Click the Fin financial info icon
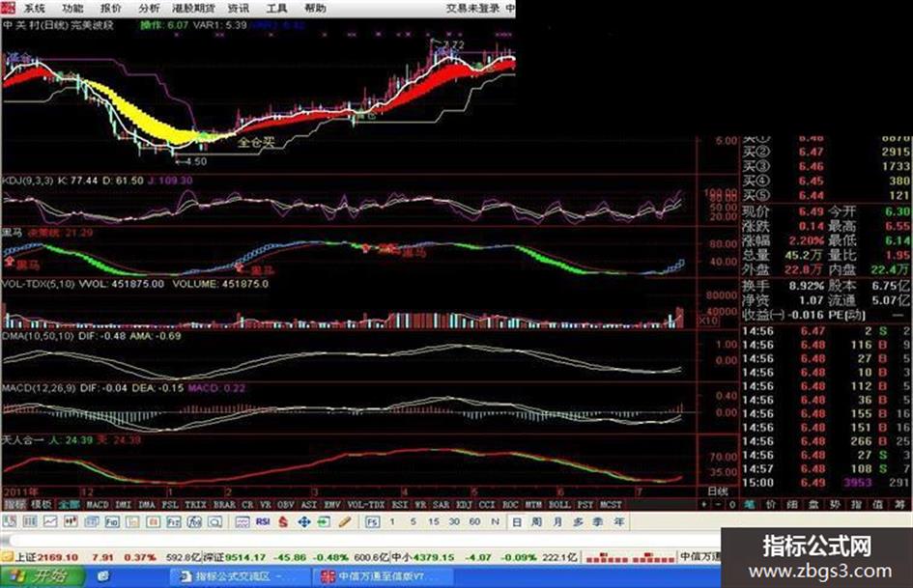Screen dimensions: 913x588 click(x=112, y=521)
